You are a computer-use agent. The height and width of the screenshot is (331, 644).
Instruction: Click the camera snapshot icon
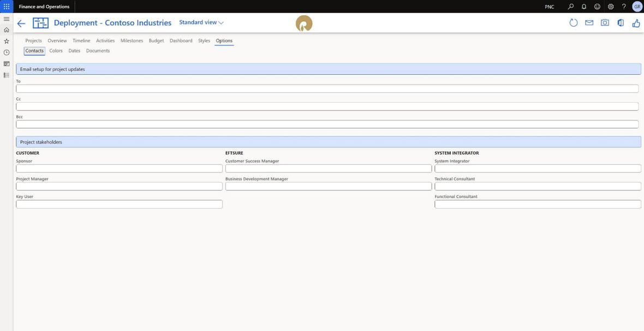605,23
